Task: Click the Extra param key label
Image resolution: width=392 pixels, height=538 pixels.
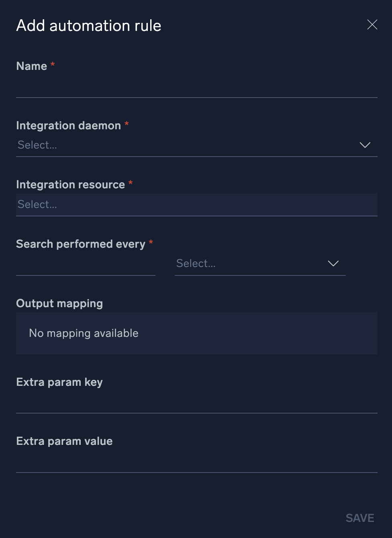Action: (x=59, y=382)
